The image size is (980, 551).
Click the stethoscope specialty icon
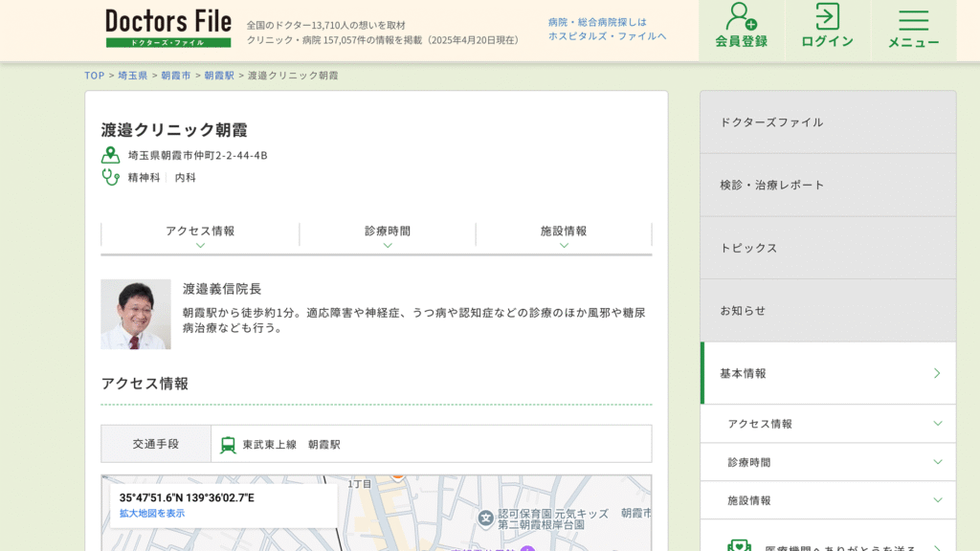click(x=111, y=177)
